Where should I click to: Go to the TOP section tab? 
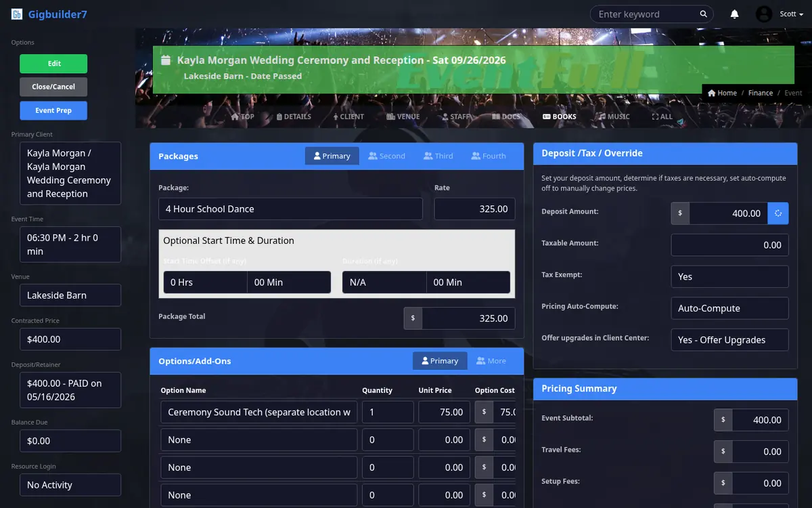pos(243,117)
